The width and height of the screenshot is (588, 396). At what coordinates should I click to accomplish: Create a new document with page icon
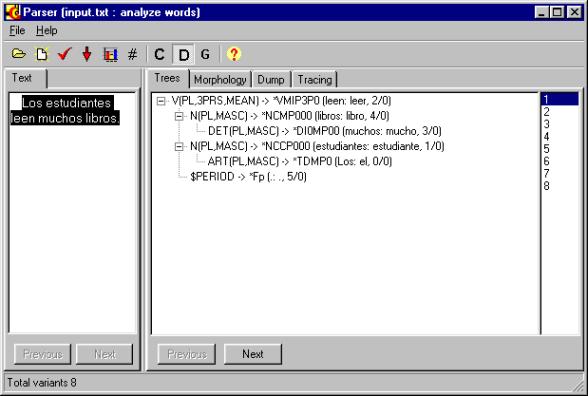click(x=42, y=54)
